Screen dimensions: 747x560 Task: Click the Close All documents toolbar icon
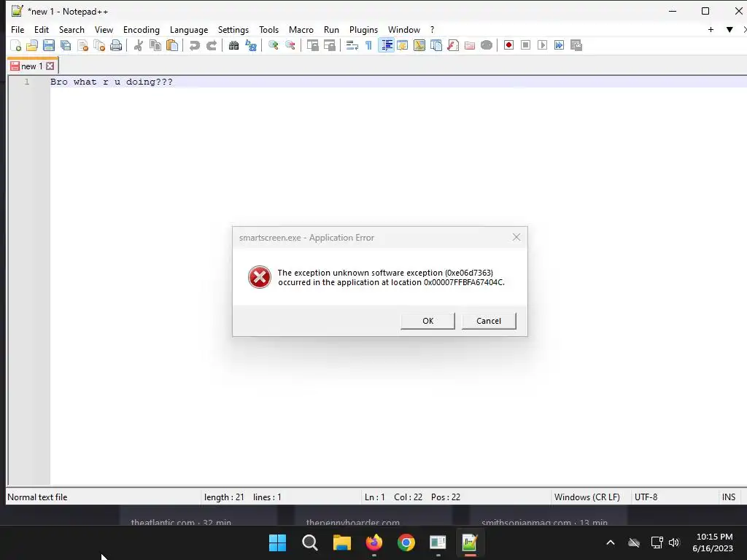[x=99, y=45]
